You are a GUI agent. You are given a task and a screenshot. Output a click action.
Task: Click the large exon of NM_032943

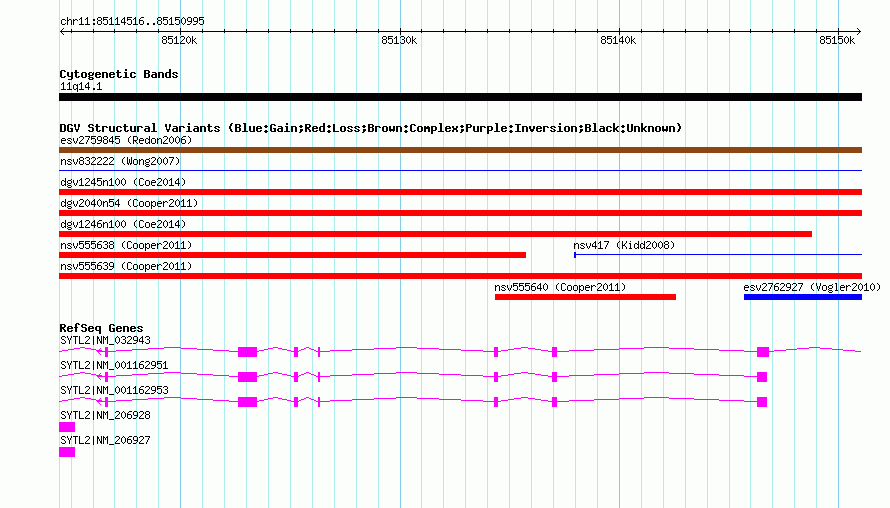pos(247,352)
